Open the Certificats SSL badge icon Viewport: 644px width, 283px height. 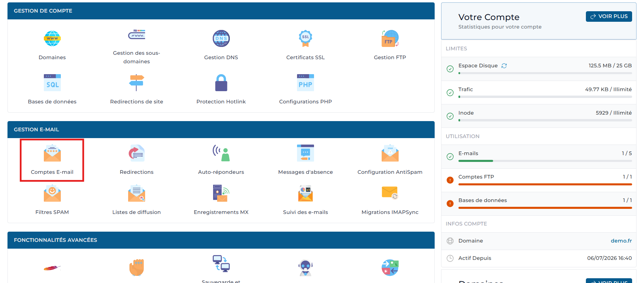click(305, 38)
